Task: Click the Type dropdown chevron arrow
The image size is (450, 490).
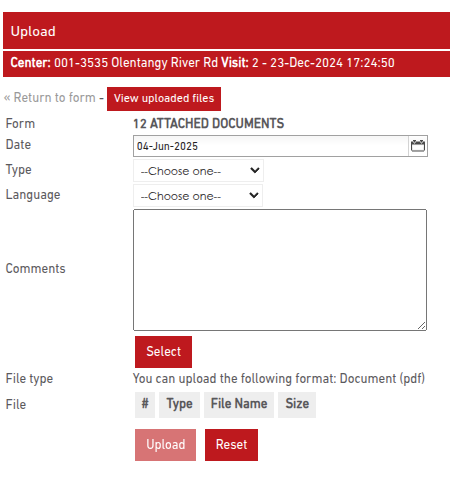Action: [x=255, y=170]
